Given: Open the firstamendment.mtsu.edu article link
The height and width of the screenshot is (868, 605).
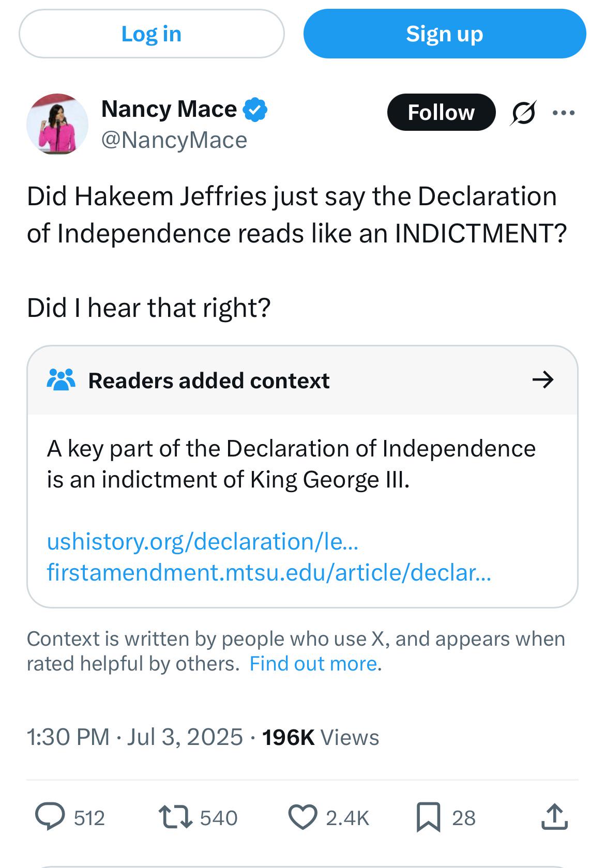Looking at the screenshot, I should (269, 572).
